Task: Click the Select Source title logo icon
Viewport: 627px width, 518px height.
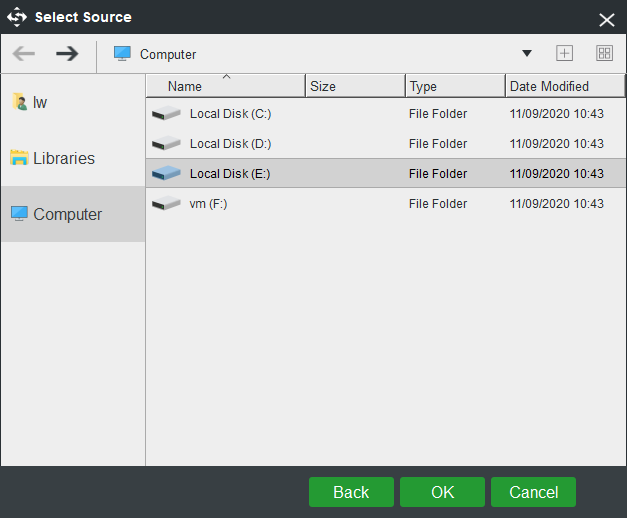Action: [17, 17]
